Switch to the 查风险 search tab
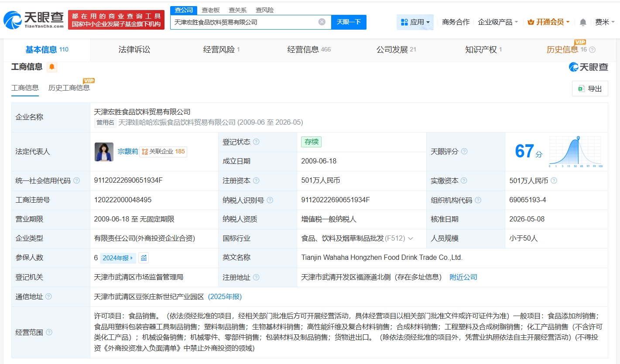Image resolution: width=620 pixels, height=364 pixels. 264,10
